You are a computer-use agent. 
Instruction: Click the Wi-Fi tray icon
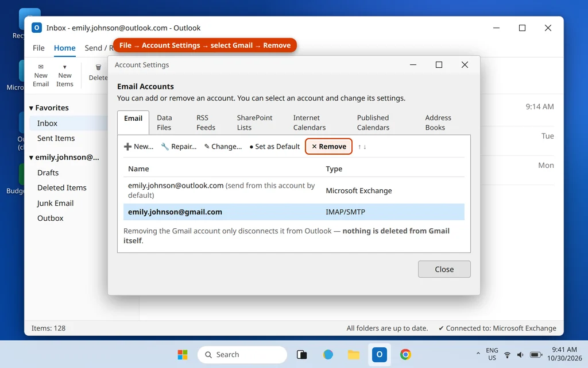[x=507, y=355]
